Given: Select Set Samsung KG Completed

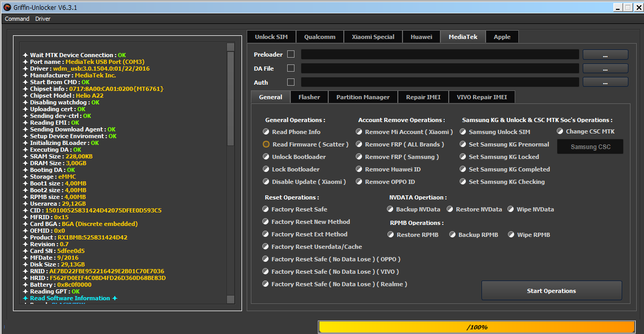Looking at the screenshot, I should pos(505,169).
